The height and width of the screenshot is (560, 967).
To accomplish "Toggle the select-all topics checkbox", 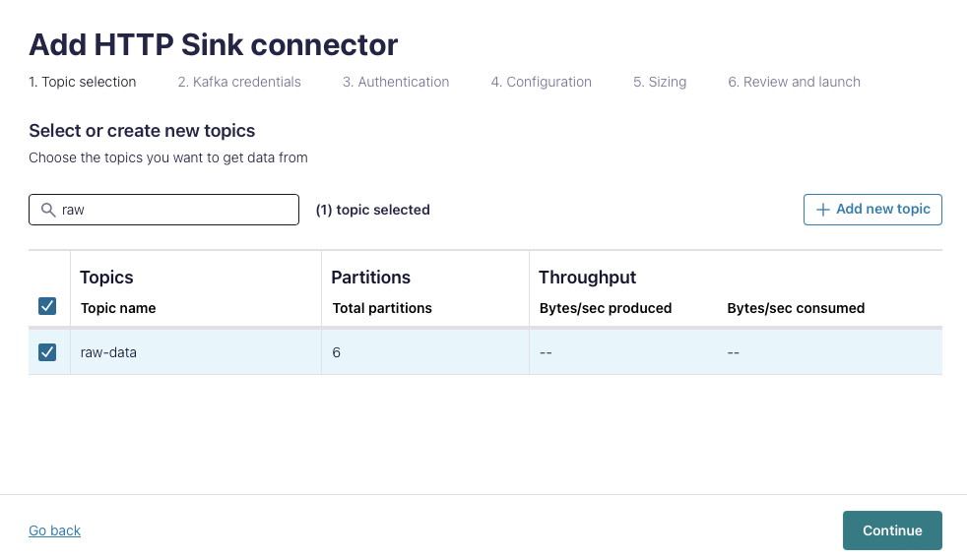I will (x=47, y=306).
